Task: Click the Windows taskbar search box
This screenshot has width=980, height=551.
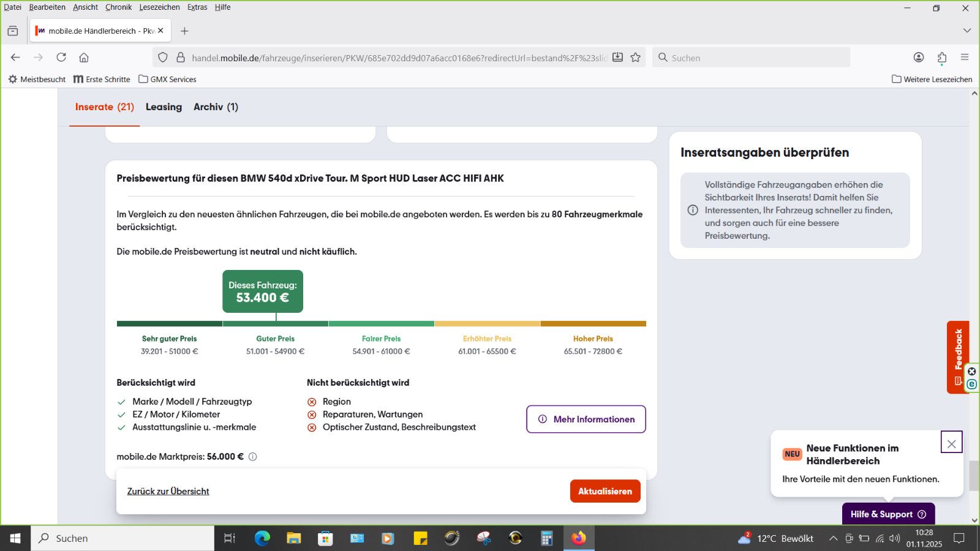Action: point(123,538)
